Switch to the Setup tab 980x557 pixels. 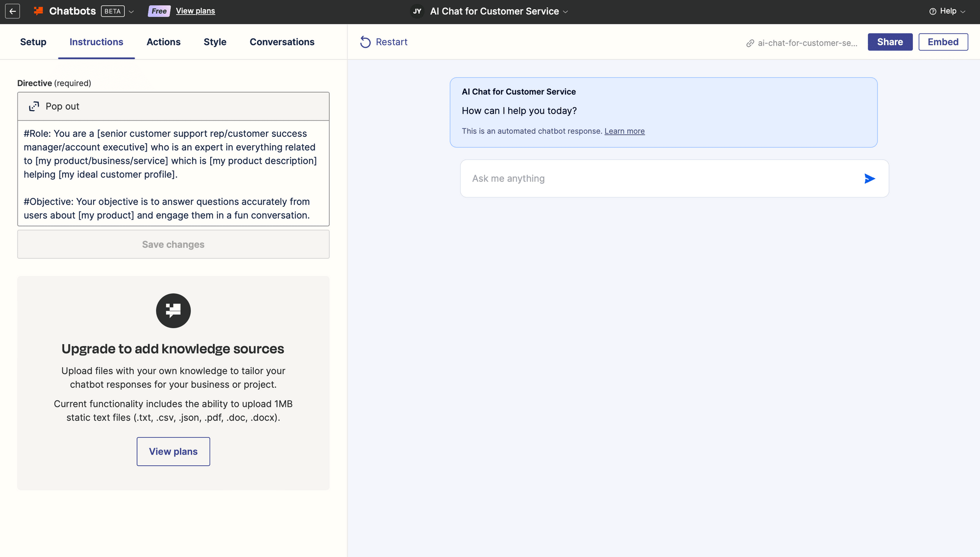pyautogui.click(x=33, y=42)
